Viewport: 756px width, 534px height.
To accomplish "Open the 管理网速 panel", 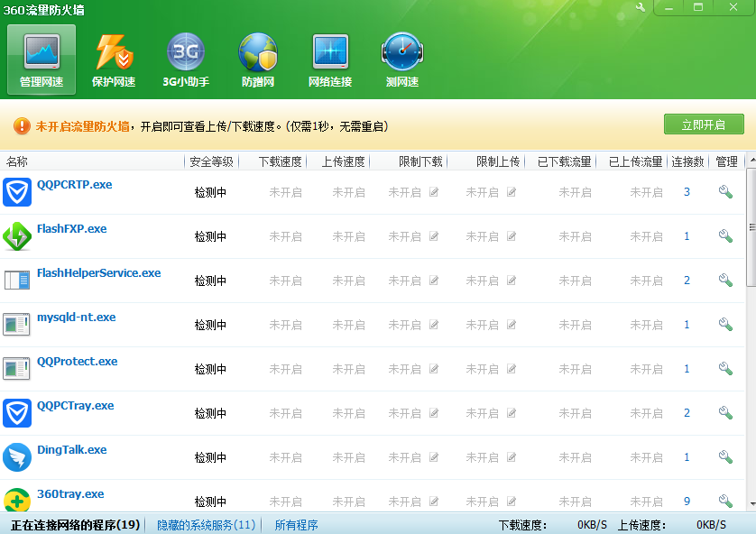I will 40,60.
